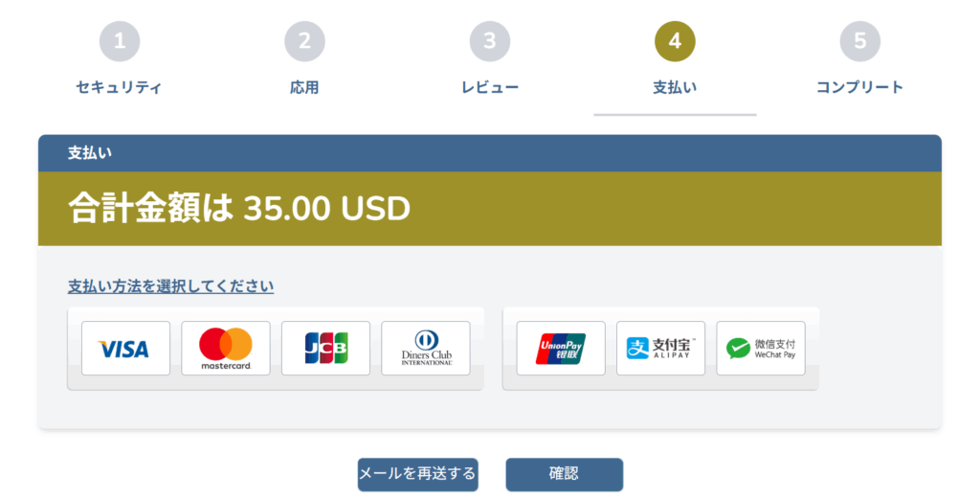Click step 3 number circle
The height and width of the screenshot is (499, 980).
tap(490, 41)
